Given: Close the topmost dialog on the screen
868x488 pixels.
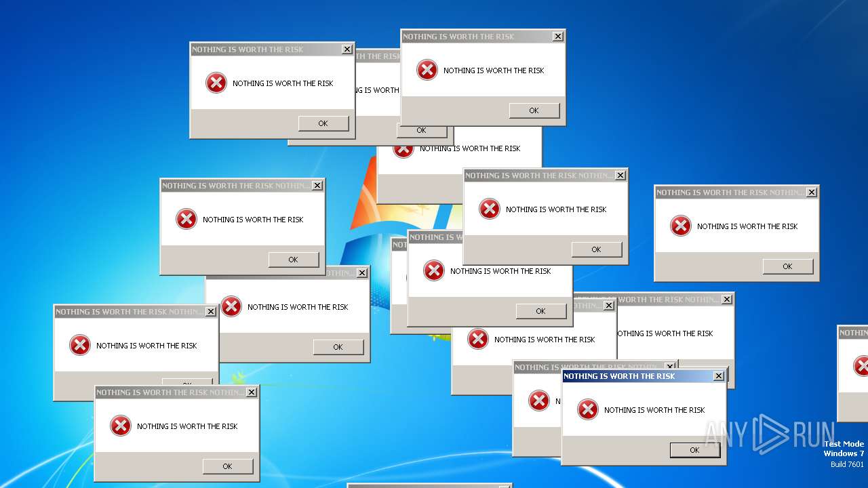Looking at the screenshot, I should [558, 37].
